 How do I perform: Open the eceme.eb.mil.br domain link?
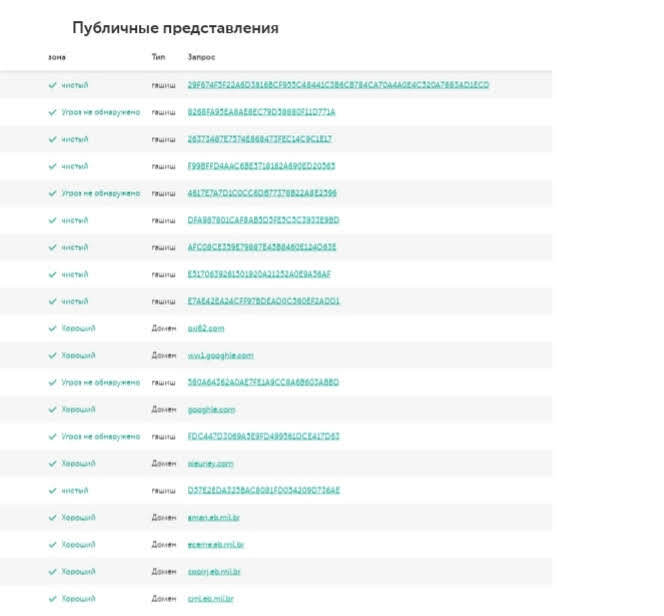tap(216, 544)
